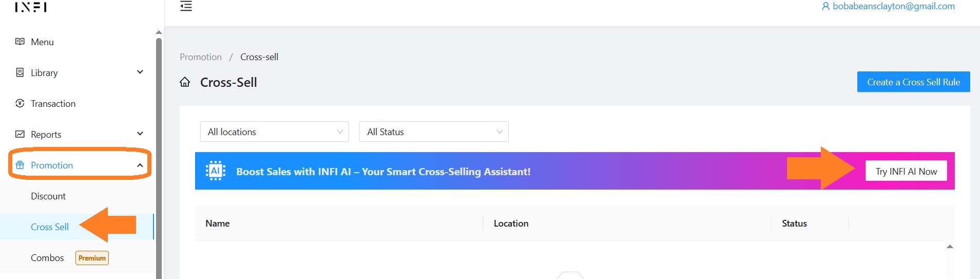Screen dimensions: 980x279
Task: Expand the Reports submenu chevron
Action: click(140, 134)
